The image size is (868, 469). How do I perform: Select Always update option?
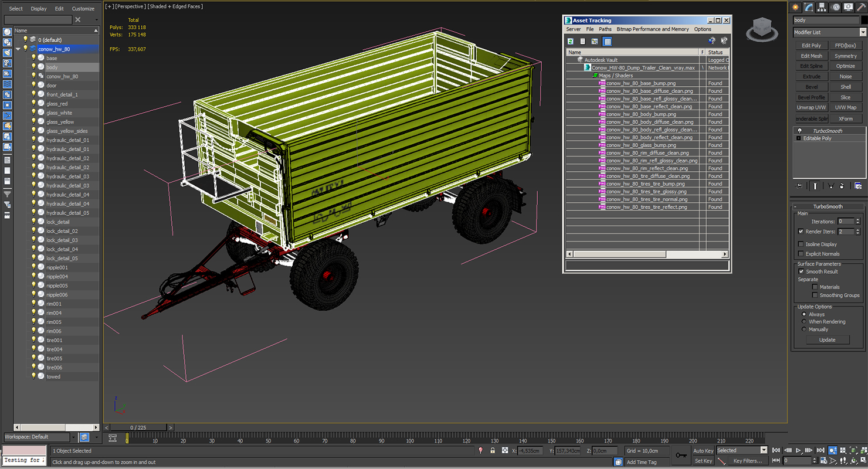(803, 314)
